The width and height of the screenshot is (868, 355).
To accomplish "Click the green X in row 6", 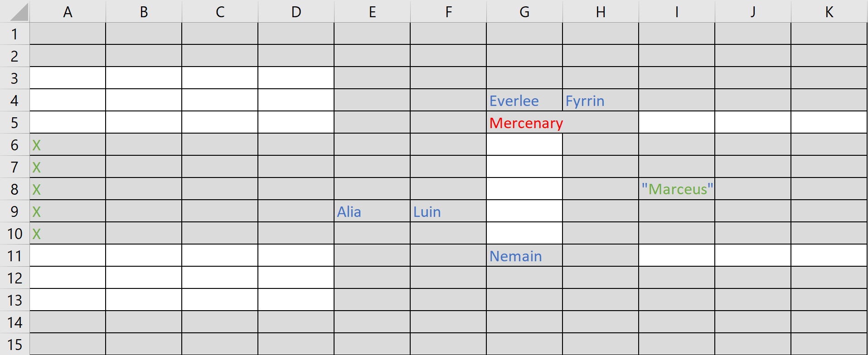I will pyautogui.click(x=37, y=145).
